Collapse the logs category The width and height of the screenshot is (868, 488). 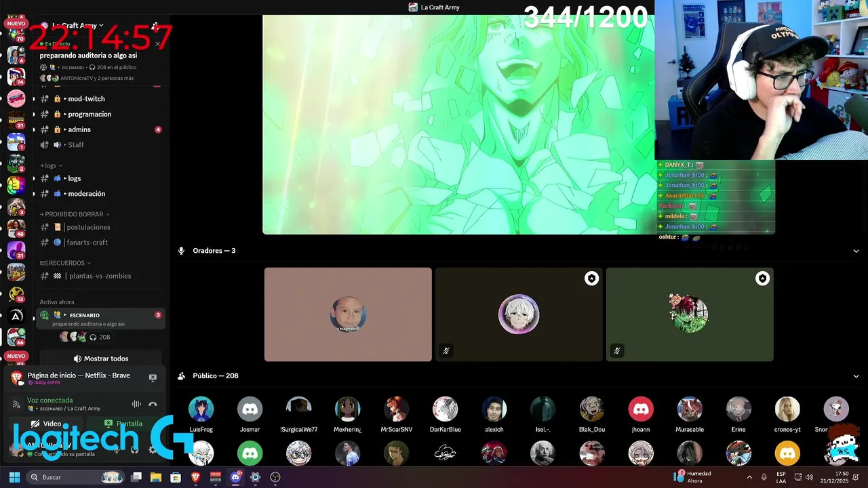coord(52,165)
